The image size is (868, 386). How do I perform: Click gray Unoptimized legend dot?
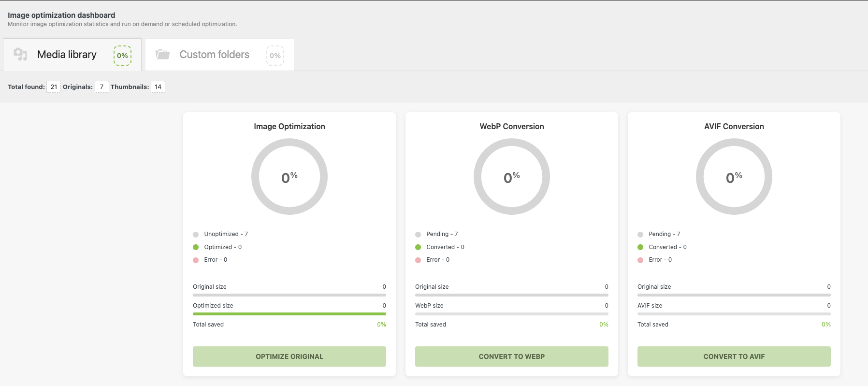[x=196, y=235]
